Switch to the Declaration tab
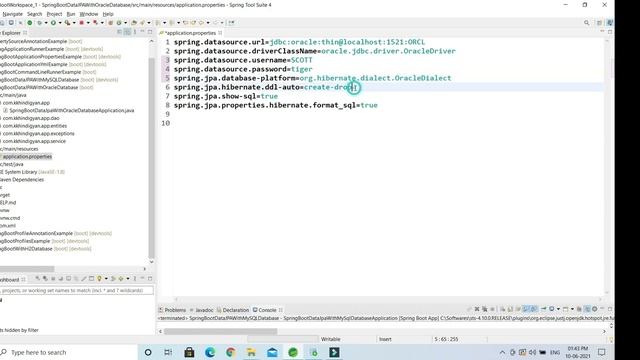Viewport: 640px width, 360px height. [x=233, y=310]
